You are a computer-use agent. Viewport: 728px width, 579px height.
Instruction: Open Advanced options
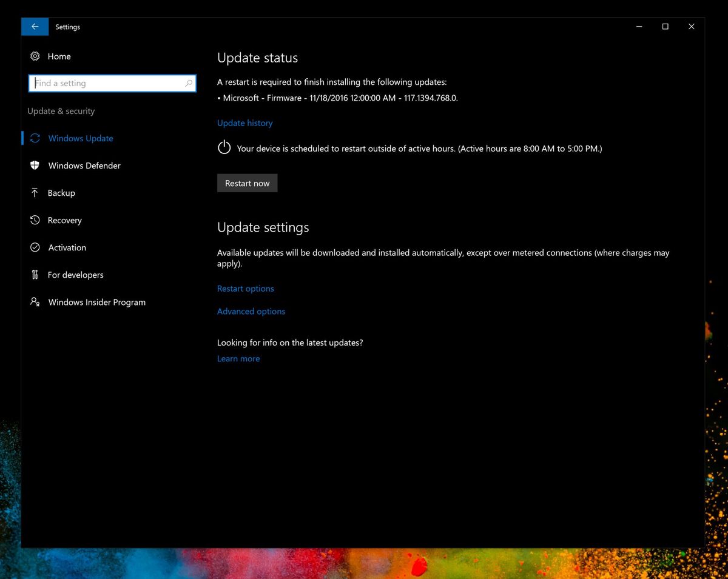pos(251,311)
